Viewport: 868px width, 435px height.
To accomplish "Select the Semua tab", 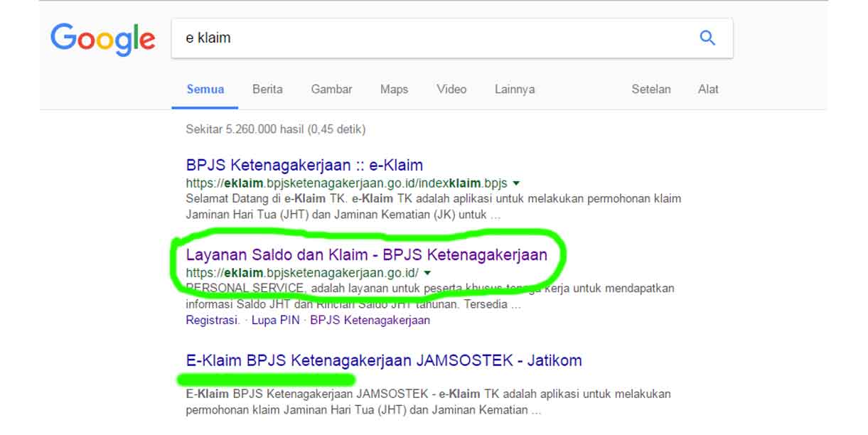I will pos(205,90).
